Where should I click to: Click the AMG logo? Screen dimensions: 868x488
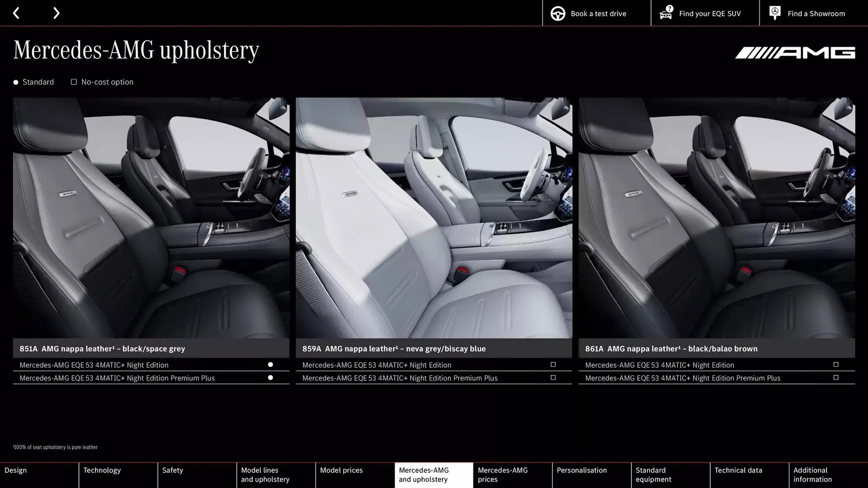point(795,53)
